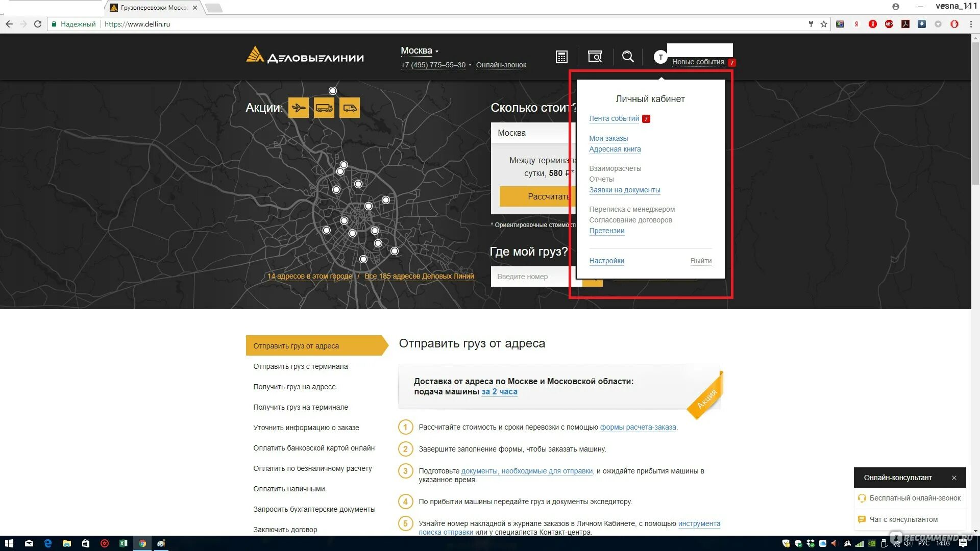Expand Мои заказы in personal cabinet
The image size is (980, 551).
click(609, 138)
